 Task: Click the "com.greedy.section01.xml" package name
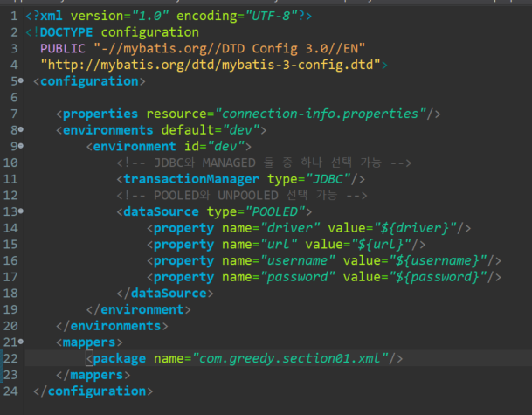[290, 359]
